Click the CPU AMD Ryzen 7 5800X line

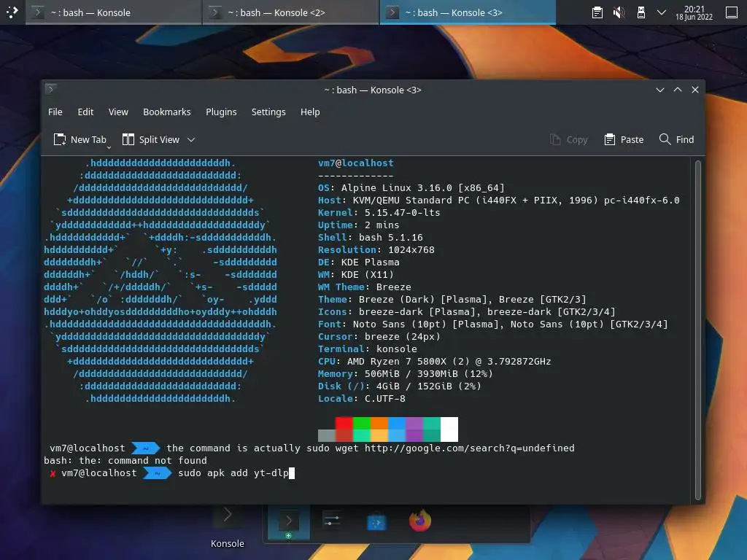coord(435,361)
